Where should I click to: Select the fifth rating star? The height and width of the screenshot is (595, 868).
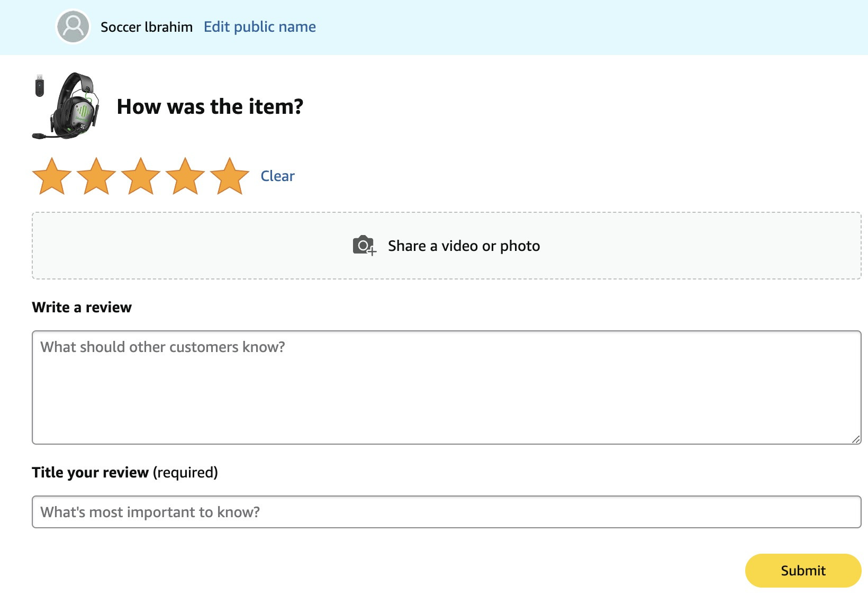click(x=230, y=176)
